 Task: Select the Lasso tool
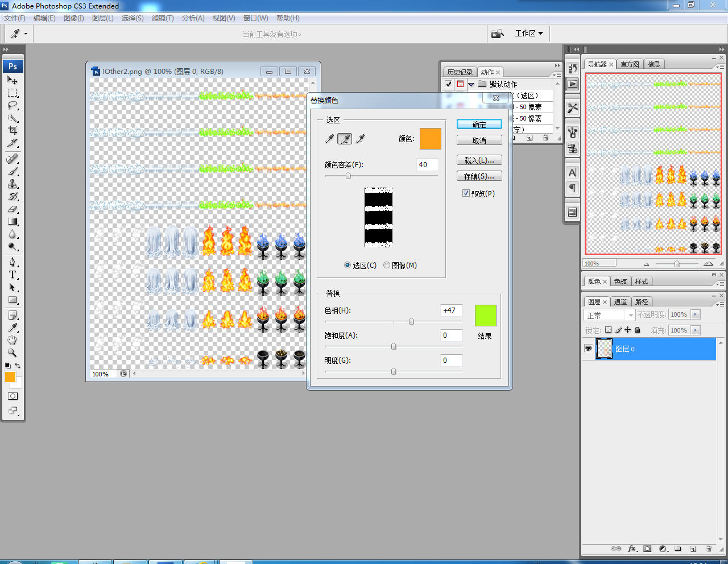tap(13, 106)
